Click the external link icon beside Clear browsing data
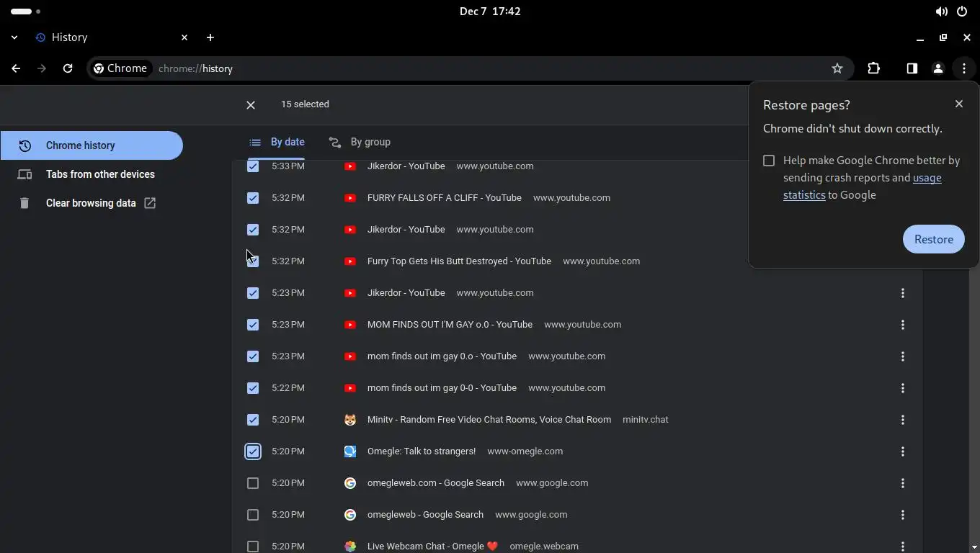The width and height of the screenshot is (980, 553). tap(150, 203)
